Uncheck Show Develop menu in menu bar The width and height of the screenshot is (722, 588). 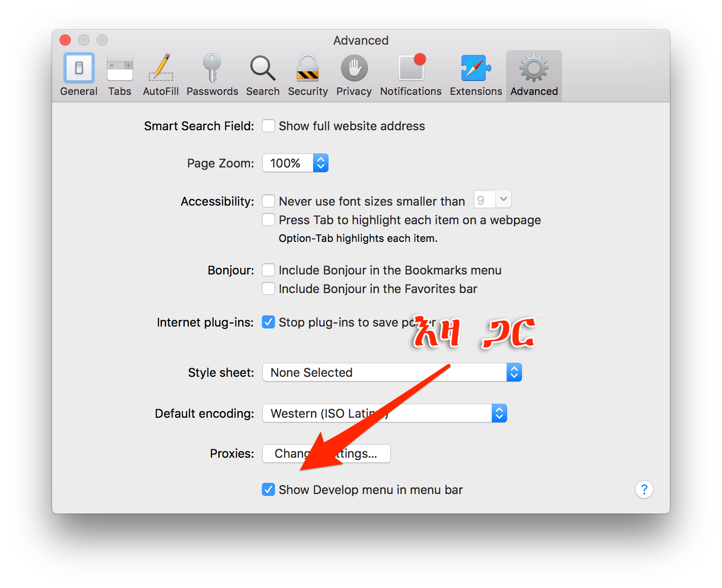(x=268, y=489)
